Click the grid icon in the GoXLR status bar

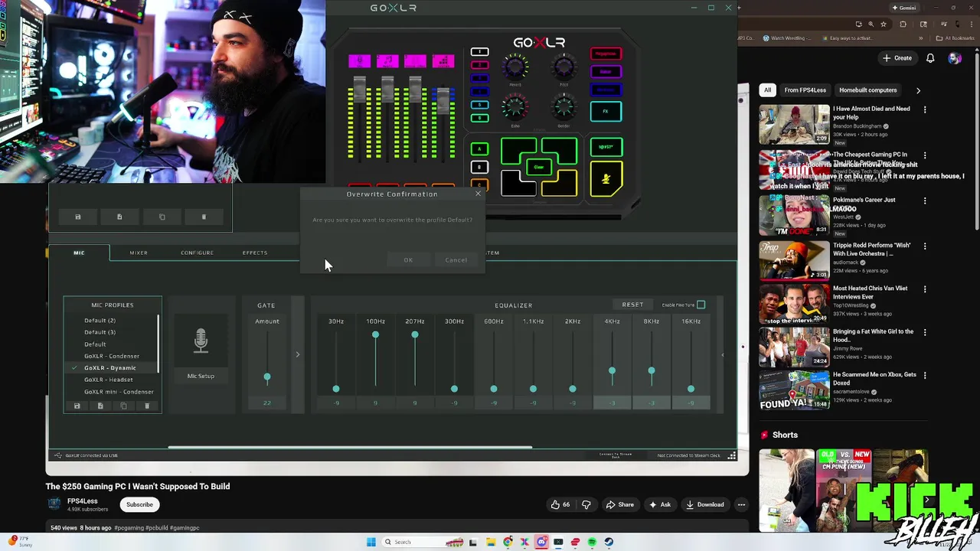pyautogui.click(x=731, y=455)
